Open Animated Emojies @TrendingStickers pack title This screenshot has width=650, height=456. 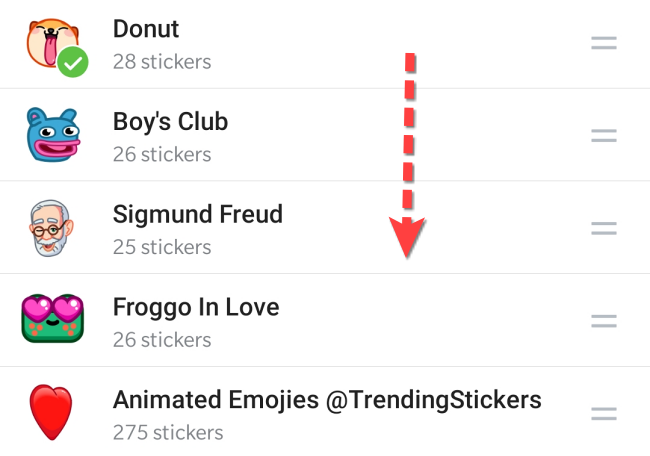click(x=327, y=400)
